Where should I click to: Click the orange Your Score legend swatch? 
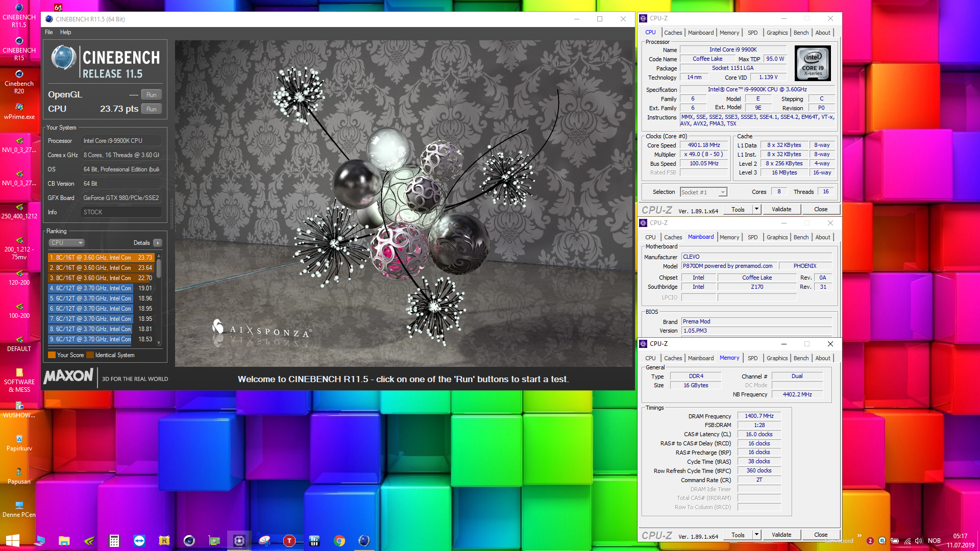pyautogui.click(x=52, y=355)
